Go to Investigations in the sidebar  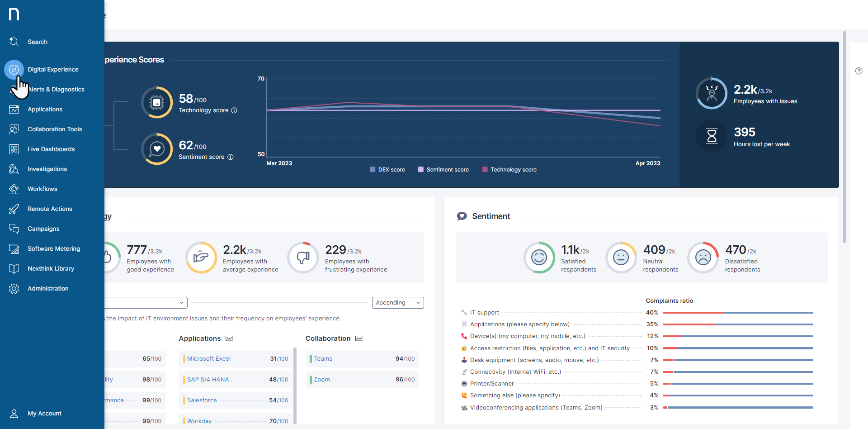[x=47, y=169]
